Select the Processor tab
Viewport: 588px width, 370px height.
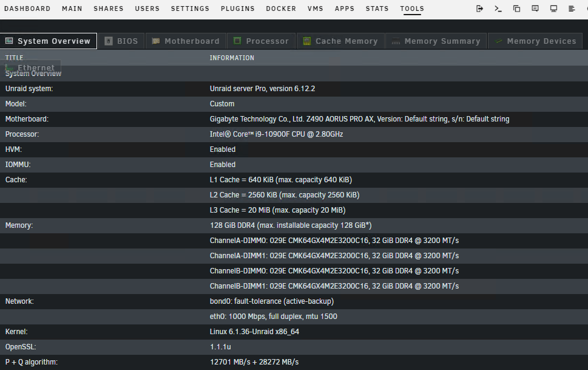[262, 41]
